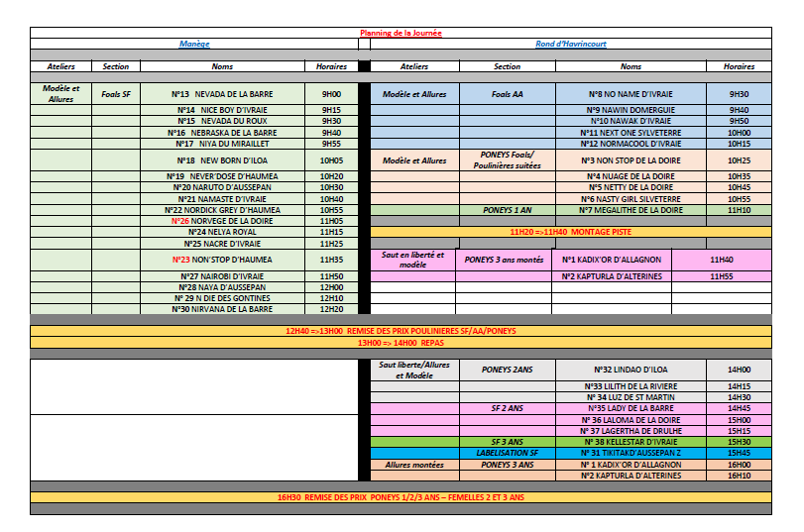Click the N°23 NON'STOP D'HAUMEA entry
The image size is (804, 532).
coord(222,260)
